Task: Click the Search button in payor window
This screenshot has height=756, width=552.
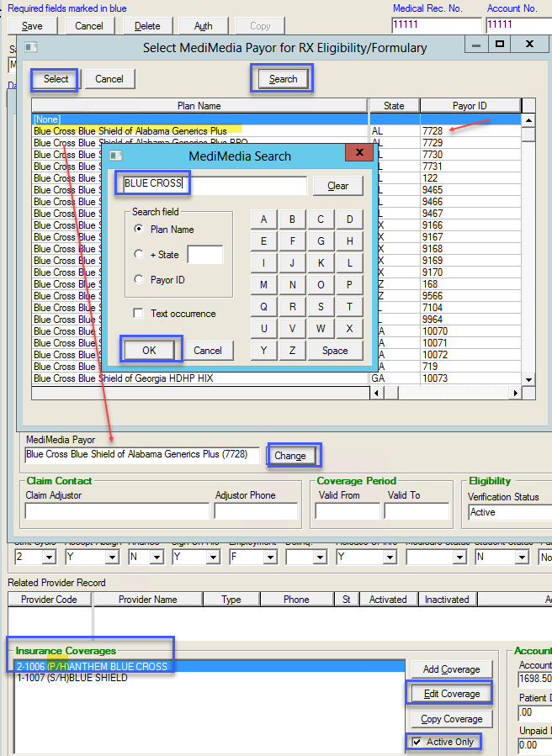Action: tap(283, 79)
